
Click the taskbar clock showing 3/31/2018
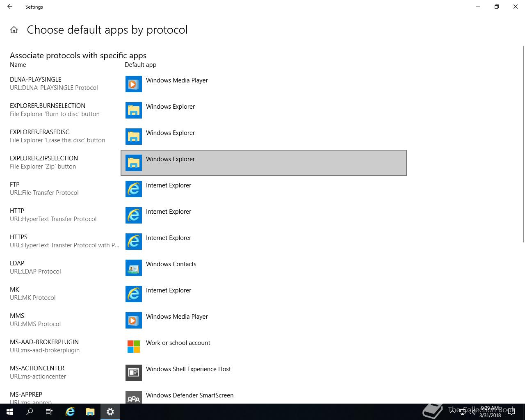(490, 412)
